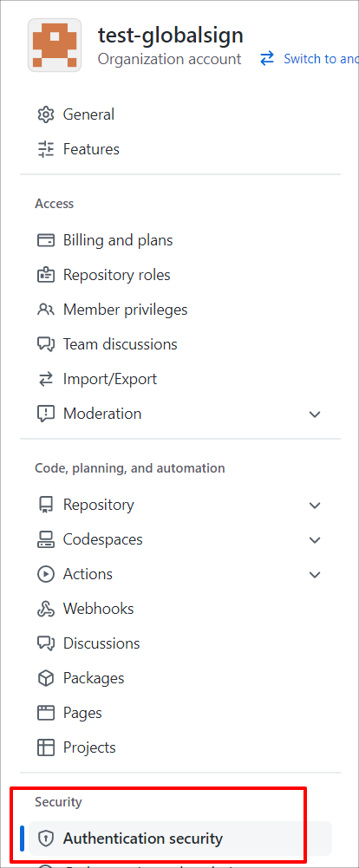Click the Authentication security shield icon
This screenshot has height=868, width=359.
click(45, 839)
